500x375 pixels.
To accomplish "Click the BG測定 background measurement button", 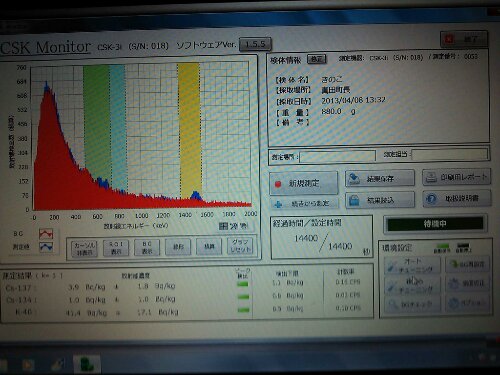I will coord(467,264).
